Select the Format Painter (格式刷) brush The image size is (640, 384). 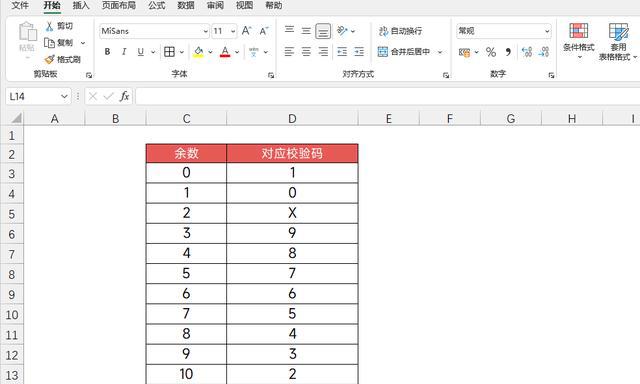pyautogui.click(x=49, y=60)
